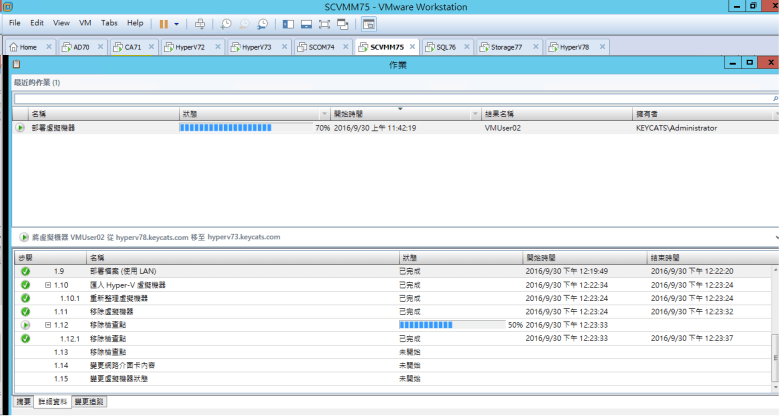Enter full screen mode via toolbar icon
780x417 pixels.
point(325,22)
